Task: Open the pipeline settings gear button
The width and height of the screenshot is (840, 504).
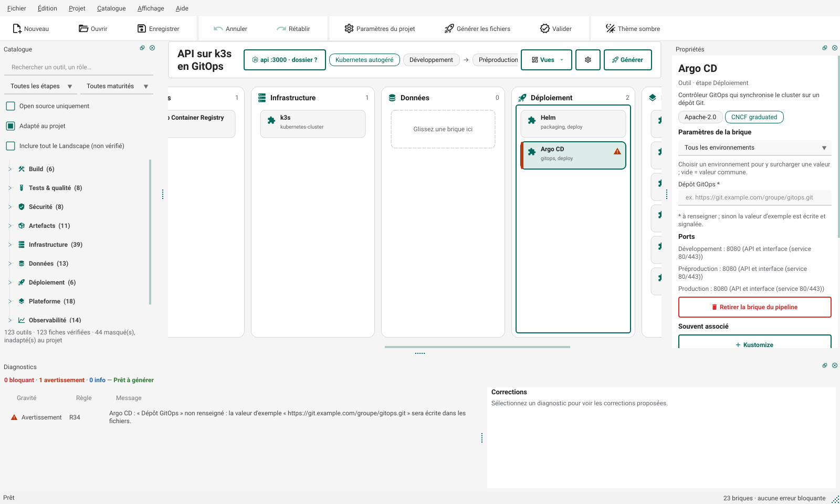Action: pos(588,60)
